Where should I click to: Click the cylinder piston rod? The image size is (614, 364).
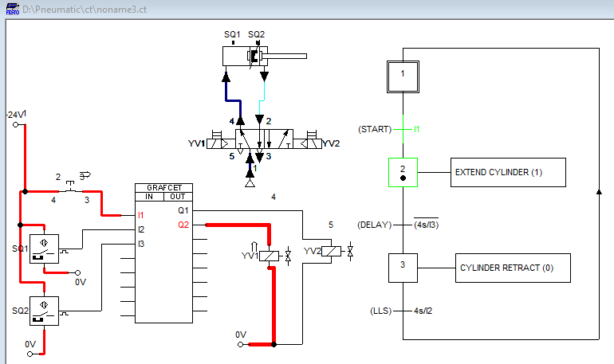click(x=285, y=57)
